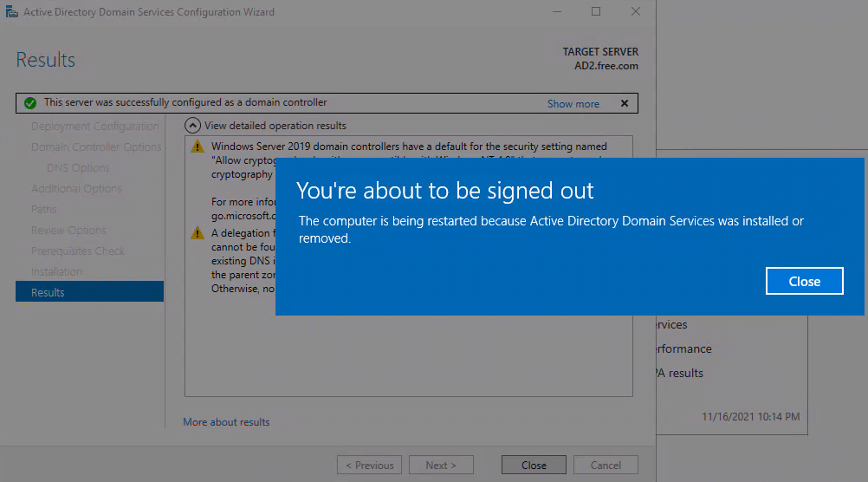Collapse View detailed operation results
Screen dimensions: 868x482
click(x=192, y=126)
